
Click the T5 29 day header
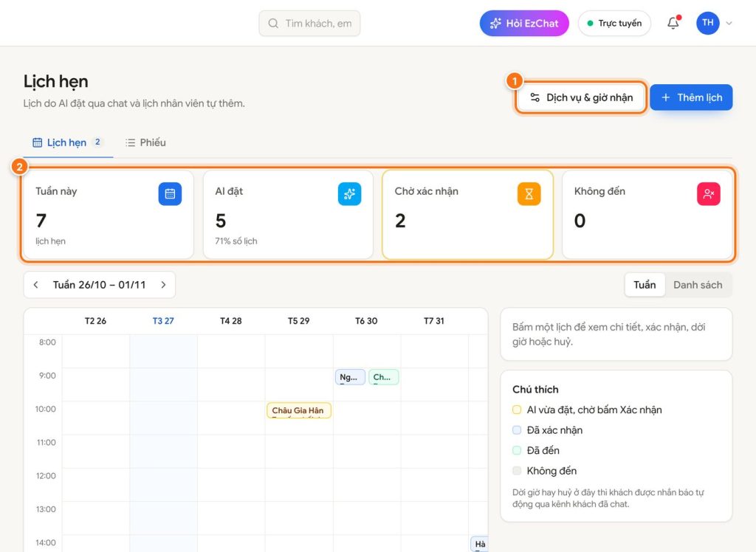(298, 321)
